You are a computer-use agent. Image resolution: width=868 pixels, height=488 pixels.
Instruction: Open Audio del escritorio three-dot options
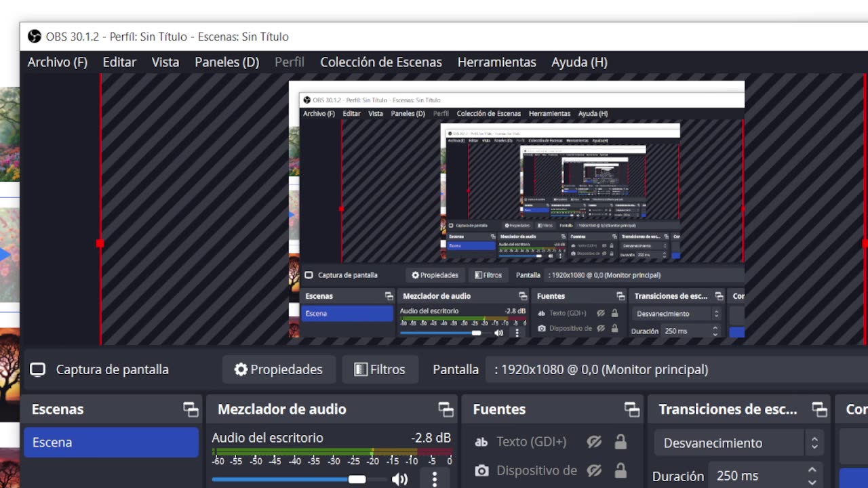[435, 479]
